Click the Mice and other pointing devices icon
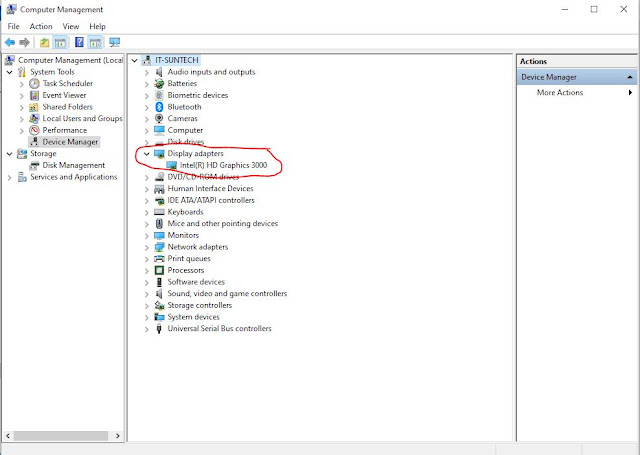 (159, 224)
